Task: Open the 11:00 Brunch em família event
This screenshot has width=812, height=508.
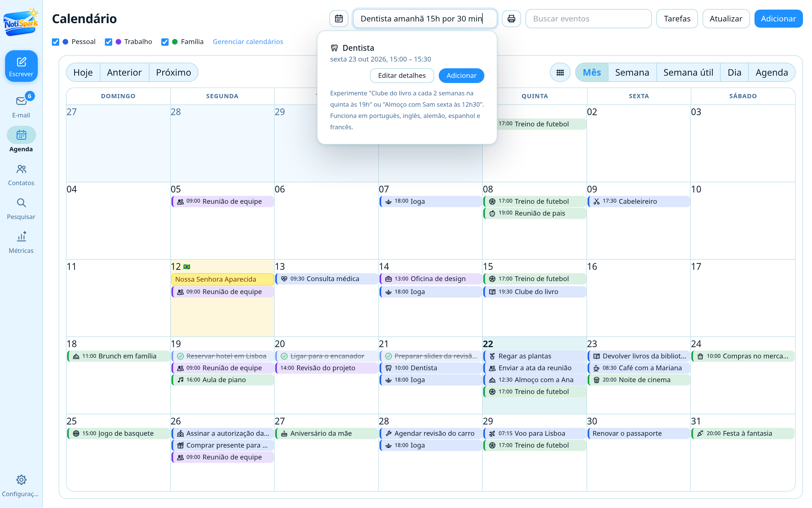Action: pyautogui.click(x=118, y=356)
